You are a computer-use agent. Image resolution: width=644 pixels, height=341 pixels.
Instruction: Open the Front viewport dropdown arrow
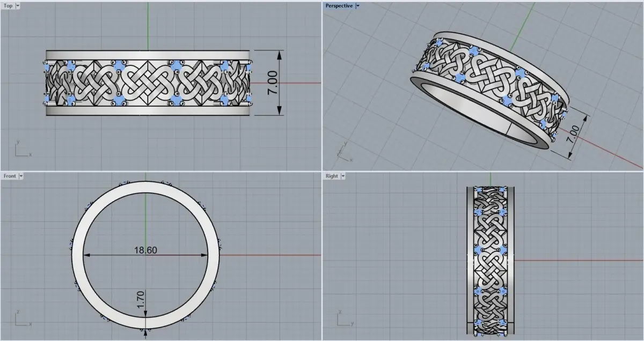(21, 176)
